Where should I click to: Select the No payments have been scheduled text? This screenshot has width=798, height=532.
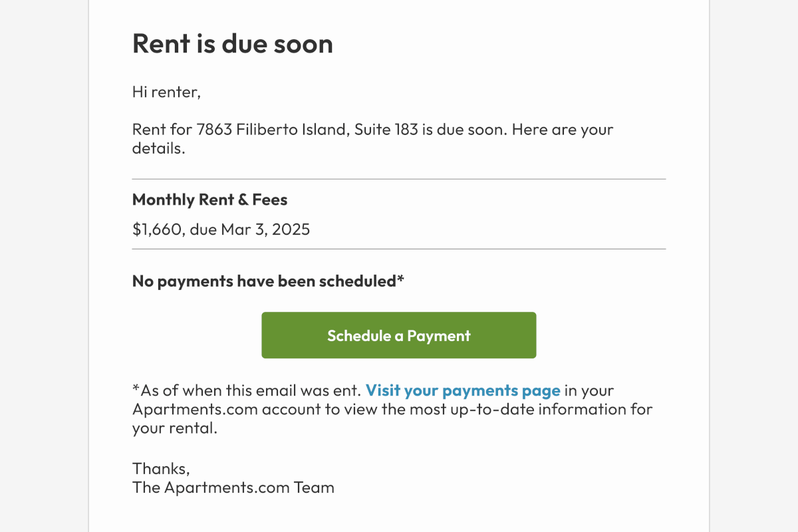(267, 281)
